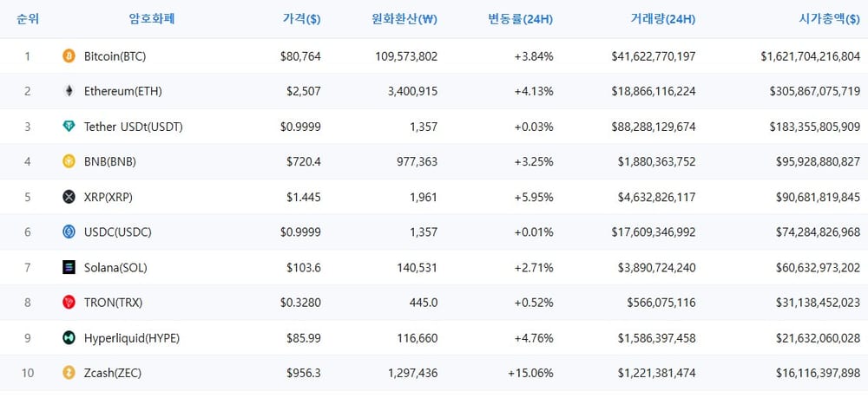Open the Bitcoin(BTC) coin name
This screenshot has width=868, height=398.
pyautogui.click(x=115, y=55)
